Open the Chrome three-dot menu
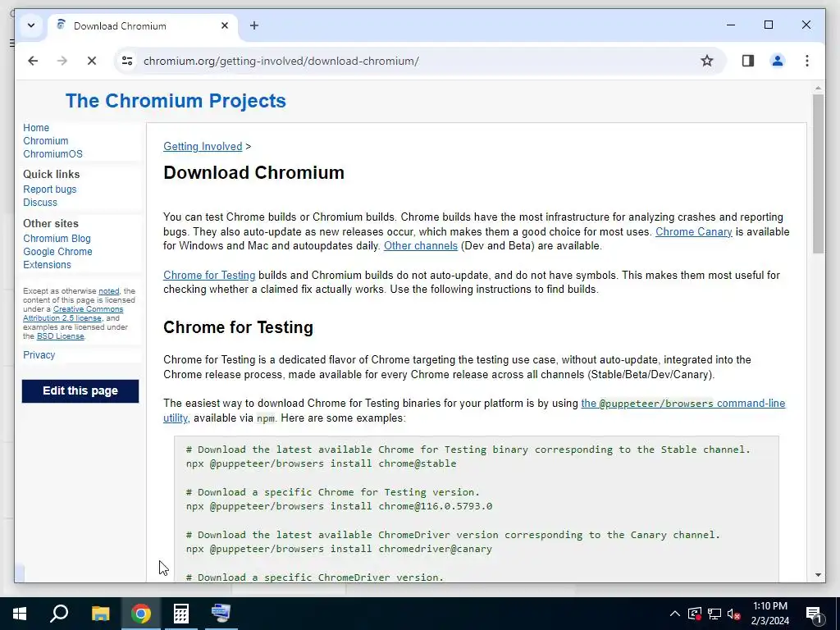Viewport: 840px width, 630px height. point(807,61)
